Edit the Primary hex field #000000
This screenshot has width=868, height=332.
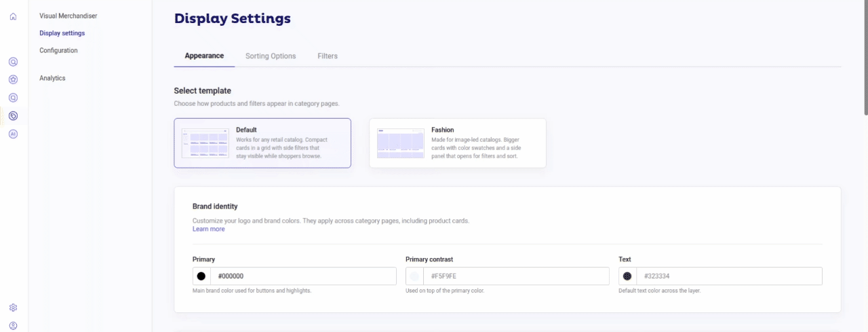point(303,276)
